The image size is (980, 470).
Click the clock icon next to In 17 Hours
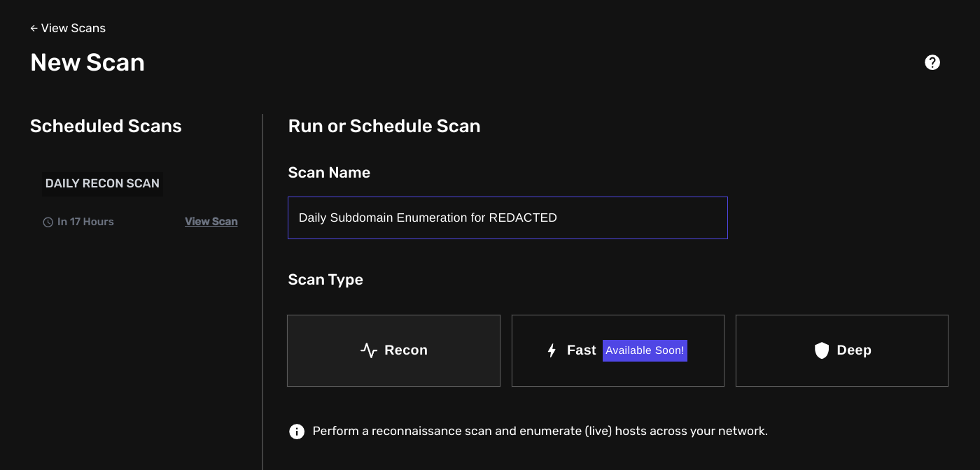click(46, 221)
